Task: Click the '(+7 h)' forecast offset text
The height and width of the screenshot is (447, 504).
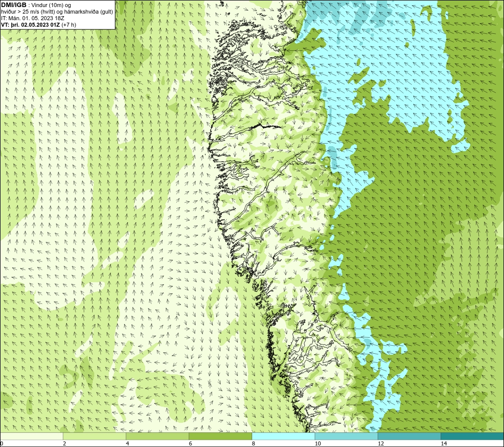Action: (69, 24)
